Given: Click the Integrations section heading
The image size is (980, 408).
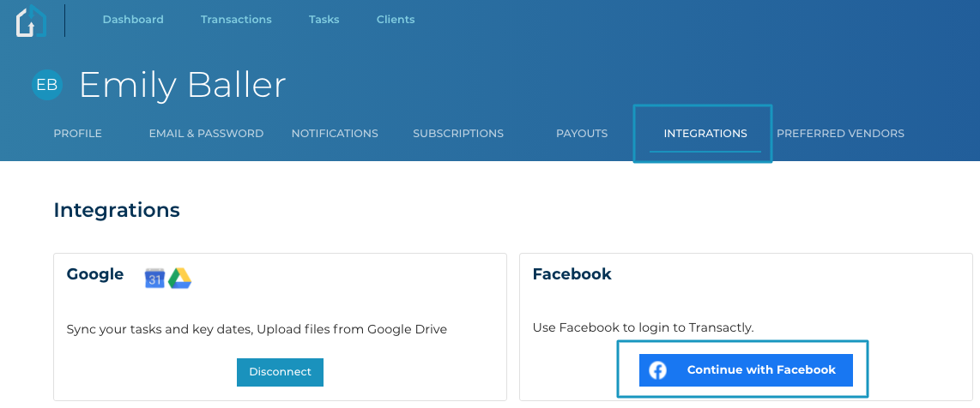Looking at the screenshot, I should coord(117,210).
